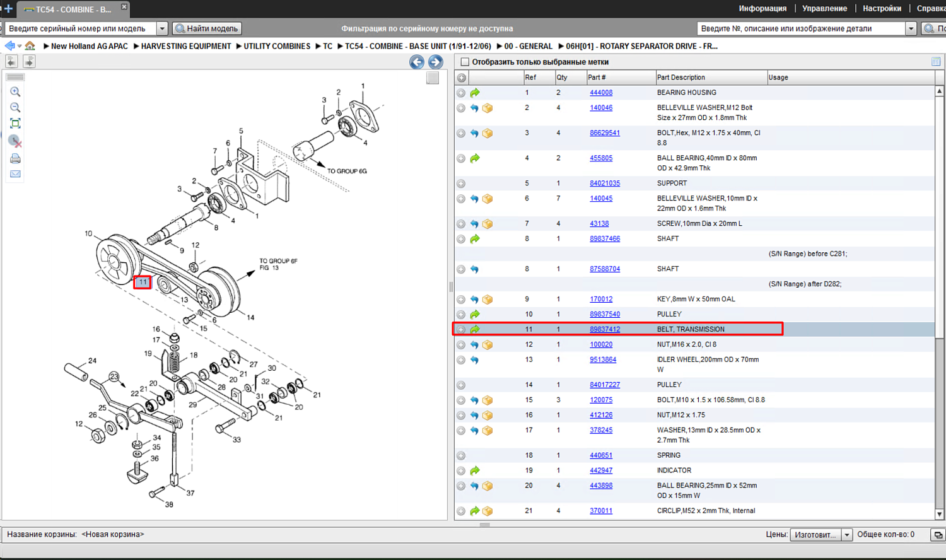This screenshot has height=560, width=946.
Task: Open the back-arrow history dropdown
Action: pos(20,46)
